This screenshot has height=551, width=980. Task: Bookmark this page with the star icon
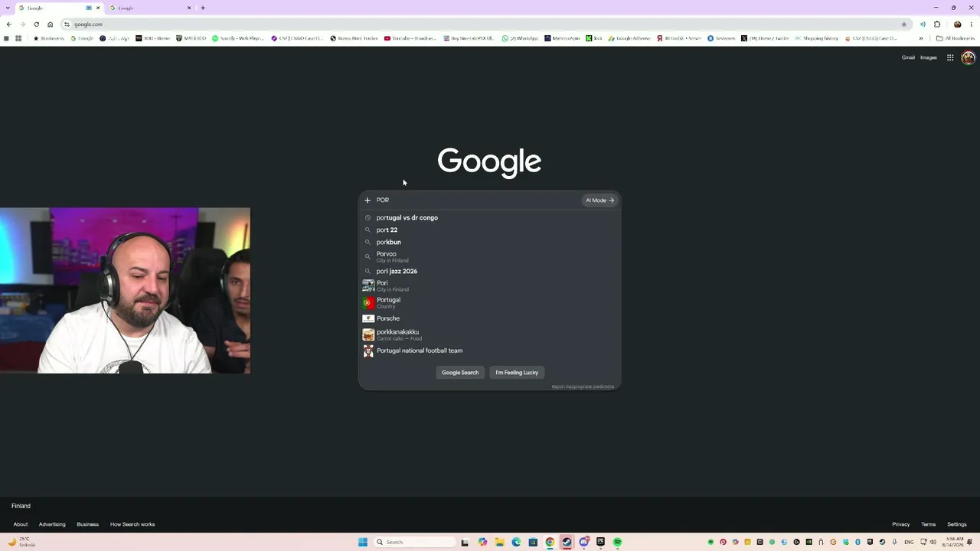[x=904, y=24]
